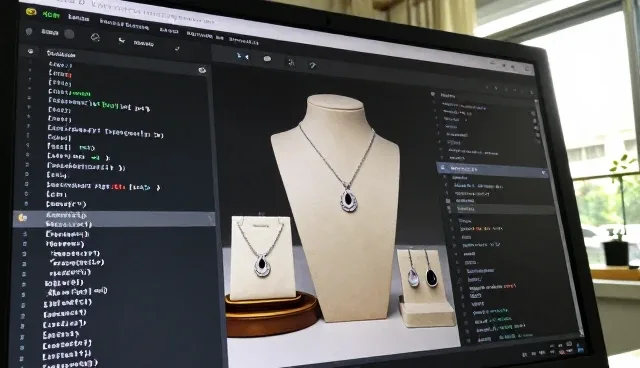Click the yellow marker icon beside the highlighted code line
This screenshot has width=640, height=368.
click(22, 218)
